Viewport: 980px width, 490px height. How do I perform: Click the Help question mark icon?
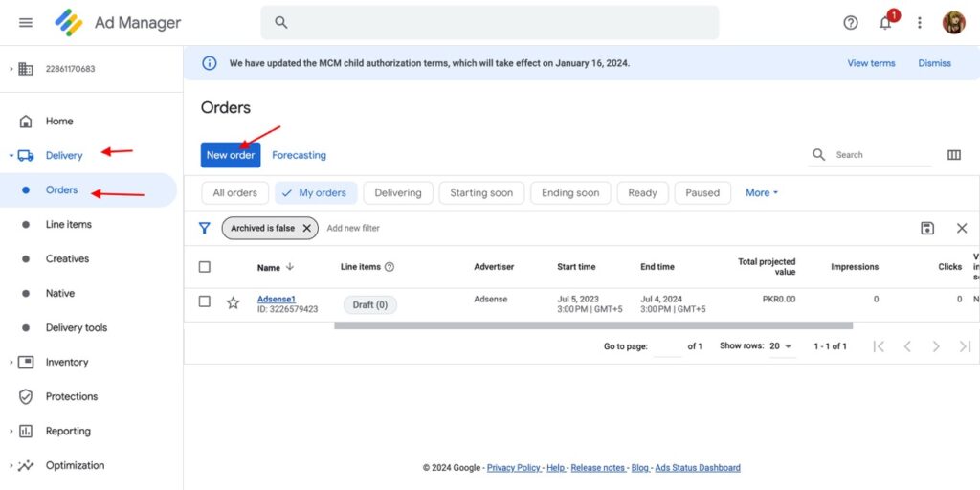pos(851,23)
